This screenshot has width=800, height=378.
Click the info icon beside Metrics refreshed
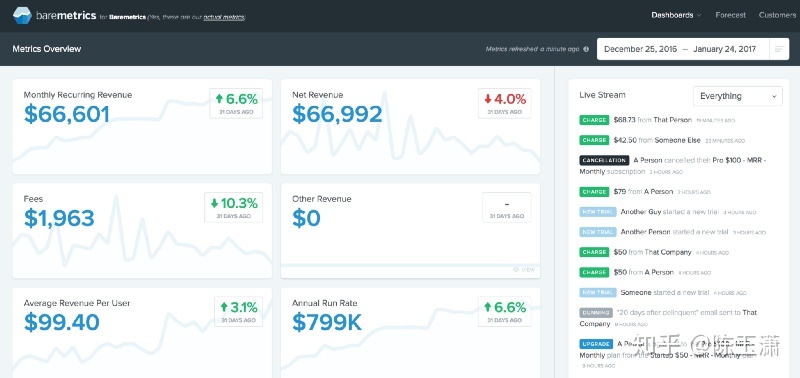pos(586,49)
